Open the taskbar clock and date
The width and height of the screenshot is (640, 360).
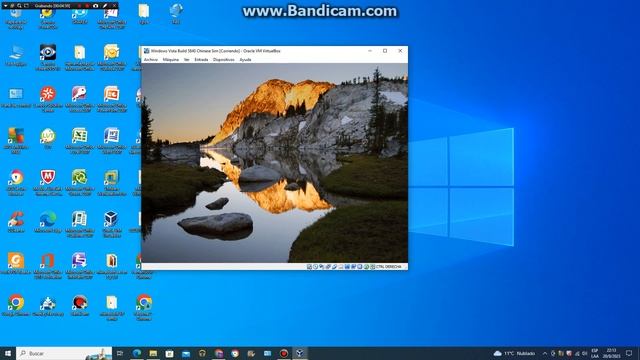(611, 353)
